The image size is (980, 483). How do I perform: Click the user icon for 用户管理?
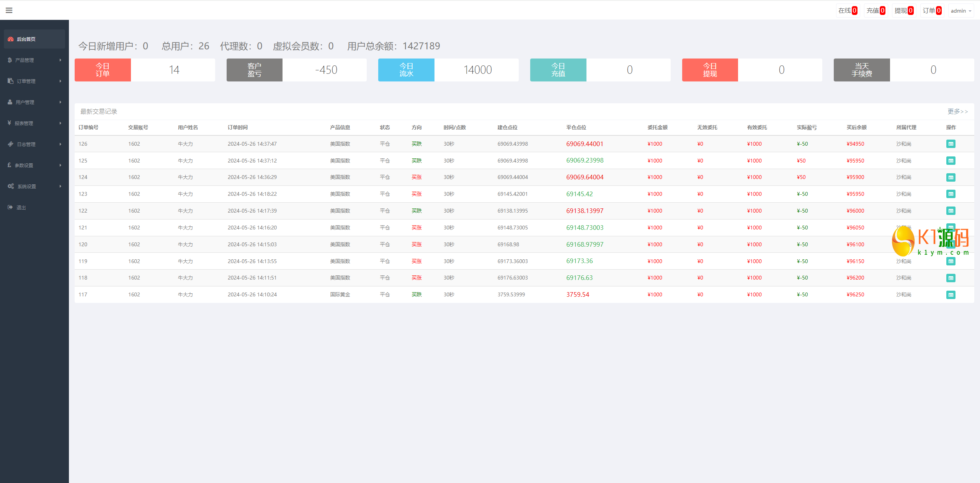point(10,102)
